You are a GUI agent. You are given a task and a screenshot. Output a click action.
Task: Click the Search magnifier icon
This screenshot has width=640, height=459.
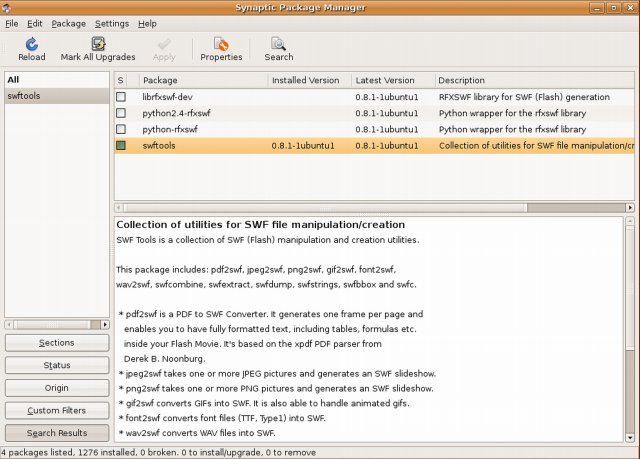(278, 44)
